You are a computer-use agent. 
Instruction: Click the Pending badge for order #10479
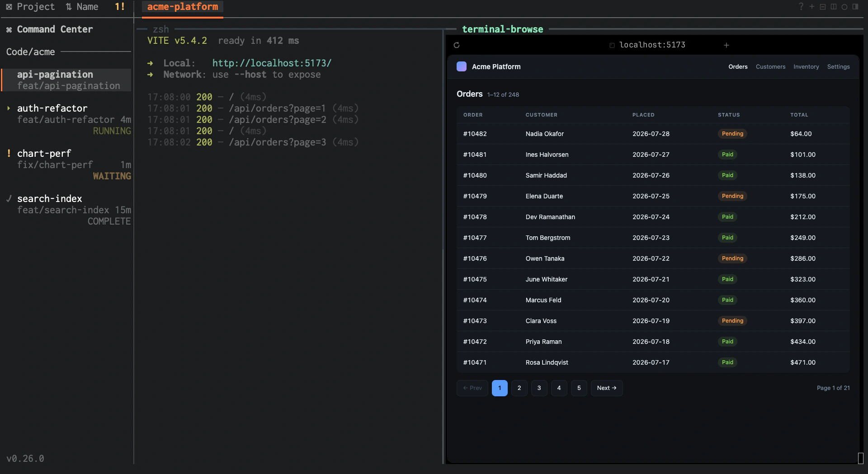[x=732, y=196]
